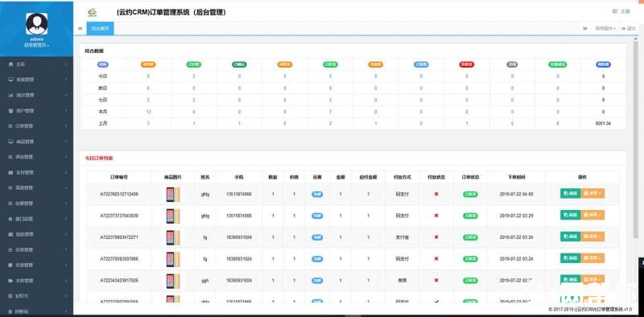The image size is (644, 317).
Task: Click the 6001.04 sales value in 上月 row
Action: (x=603, y=124)
